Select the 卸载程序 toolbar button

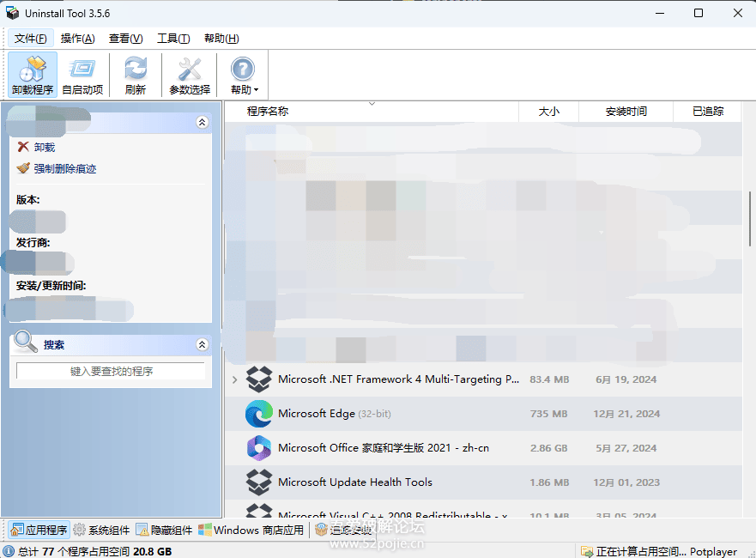[33, 75]
